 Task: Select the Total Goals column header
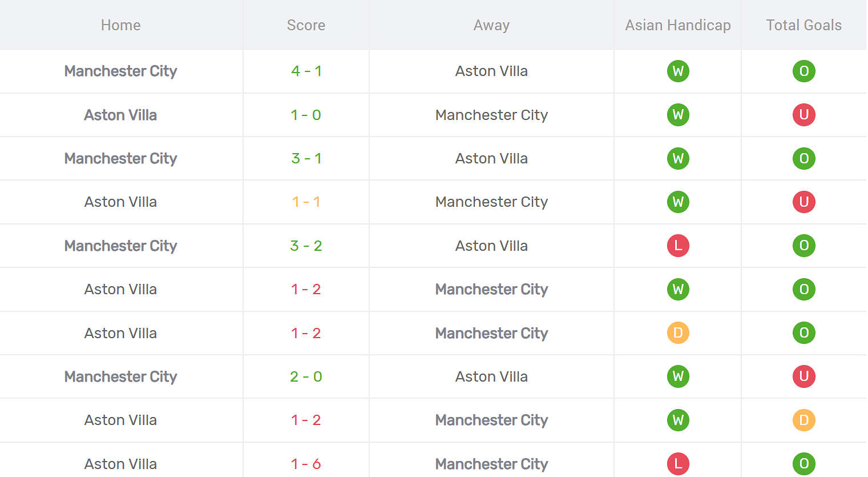[x=804, y=25]
